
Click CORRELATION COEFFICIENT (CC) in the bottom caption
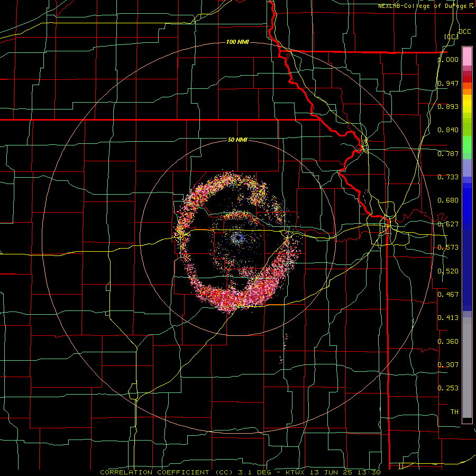tap(167, 472)
